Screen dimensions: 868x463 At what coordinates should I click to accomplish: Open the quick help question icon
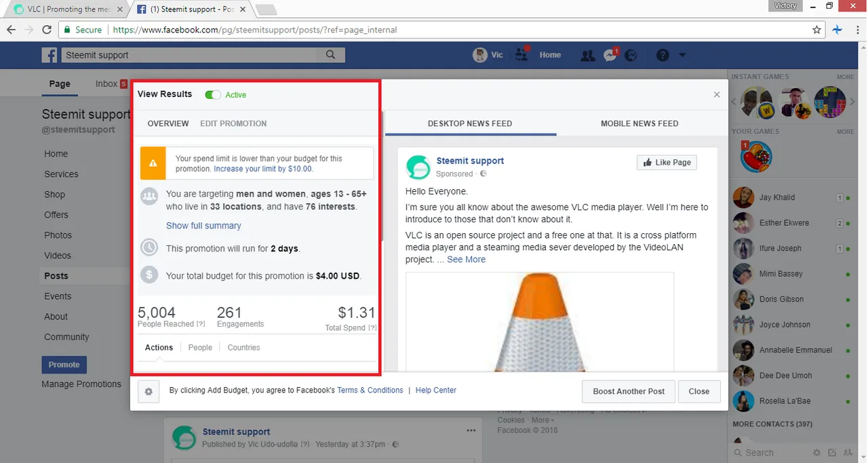coord(663,55)
